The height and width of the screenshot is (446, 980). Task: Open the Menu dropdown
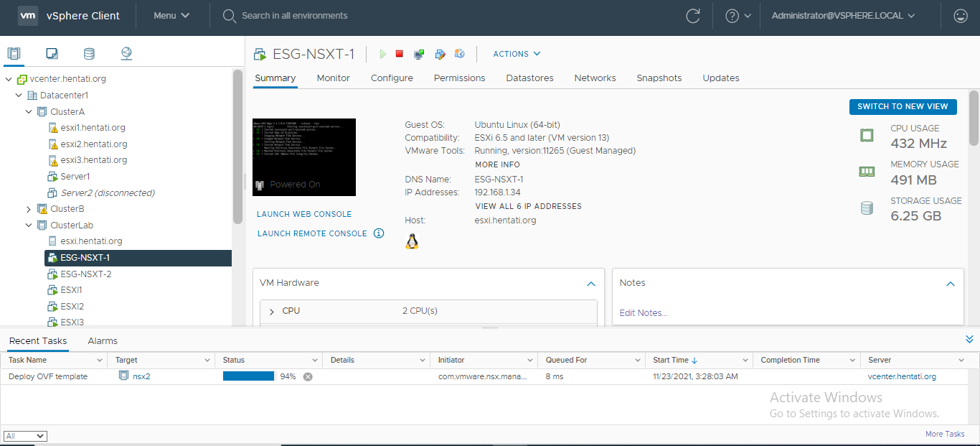tap(172, 16)
